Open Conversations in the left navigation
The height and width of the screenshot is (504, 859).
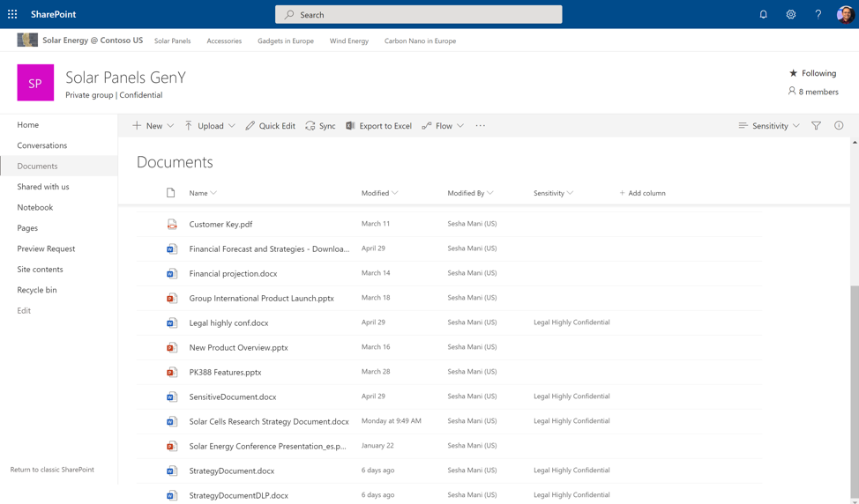click(x=42, y=145)
